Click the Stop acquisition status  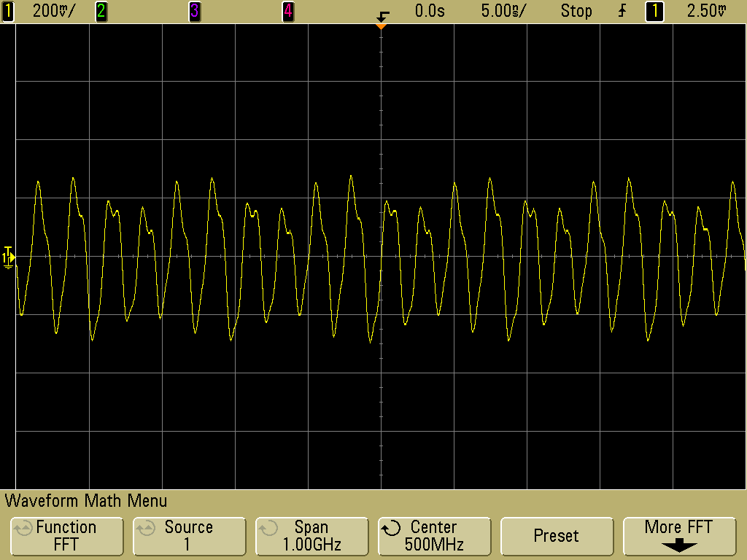coord(576,11)
